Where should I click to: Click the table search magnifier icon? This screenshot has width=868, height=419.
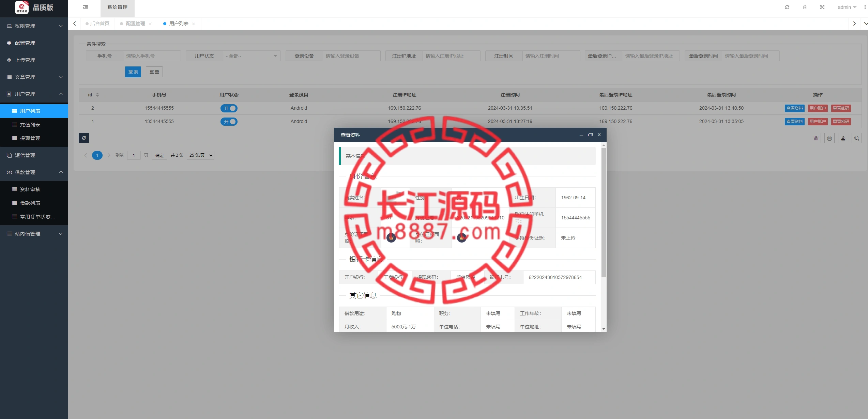click(857, 138)
